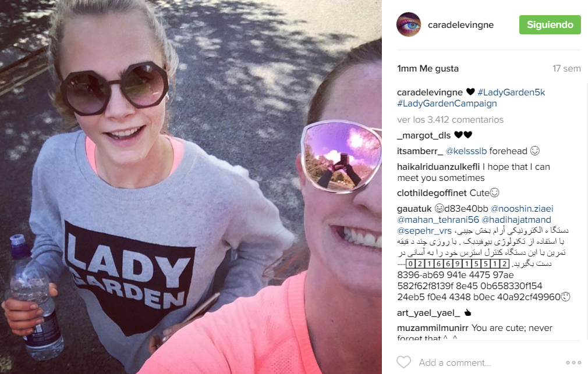588x374 pixels.
Task: Click caradelevingne's eye profile picture
Action: click(x=409, y=24)
